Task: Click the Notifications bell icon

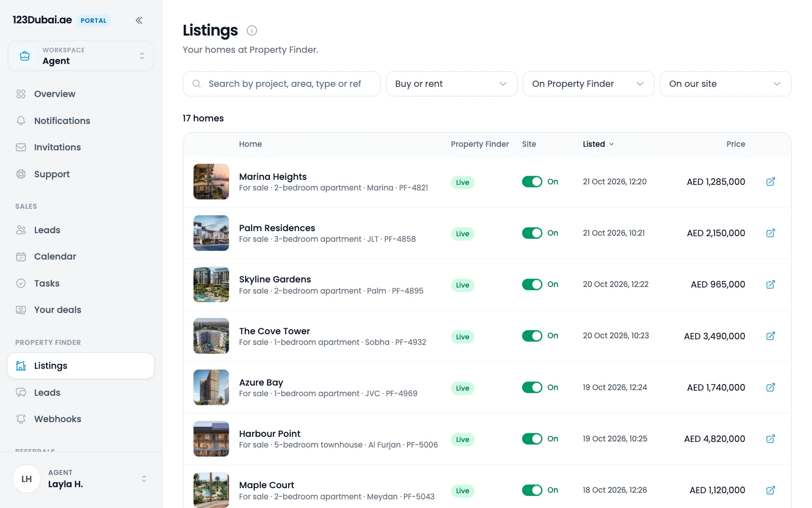Action: pyautogui.click(x=21, y=121)
